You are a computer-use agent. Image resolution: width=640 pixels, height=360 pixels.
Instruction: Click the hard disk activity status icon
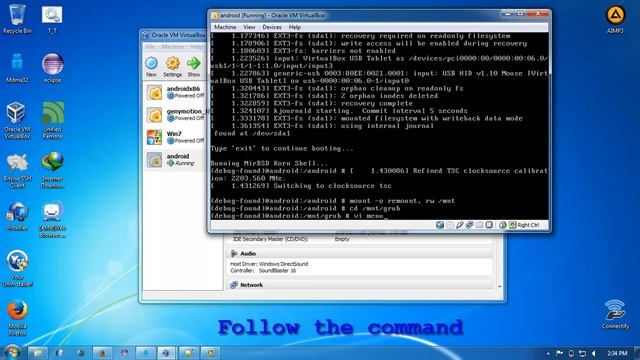point(440,225)
